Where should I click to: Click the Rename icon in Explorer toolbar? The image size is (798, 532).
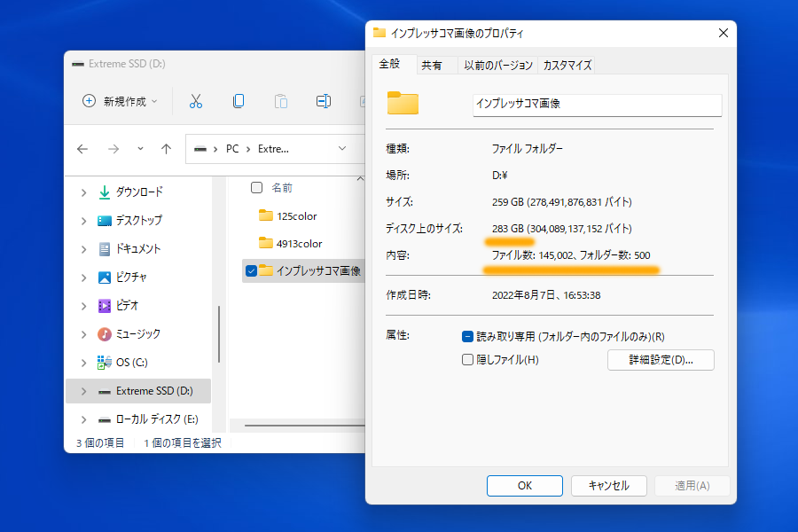point(323,101)
